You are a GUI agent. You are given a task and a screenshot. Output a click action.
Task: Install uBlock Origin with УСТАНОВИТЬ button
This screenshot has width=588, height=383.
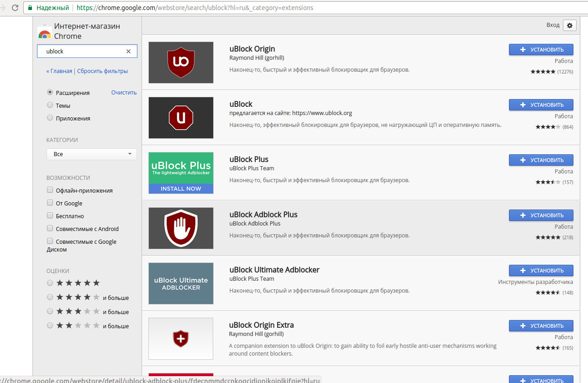pos(541,50)
